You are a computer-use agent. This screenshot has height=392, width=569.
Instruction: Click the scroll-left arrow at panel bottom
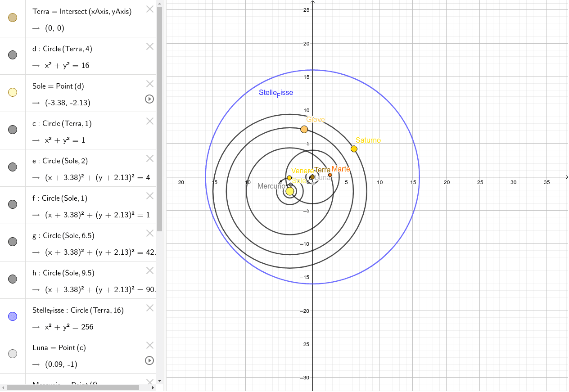pyautogui.click(x=3, y=387)
